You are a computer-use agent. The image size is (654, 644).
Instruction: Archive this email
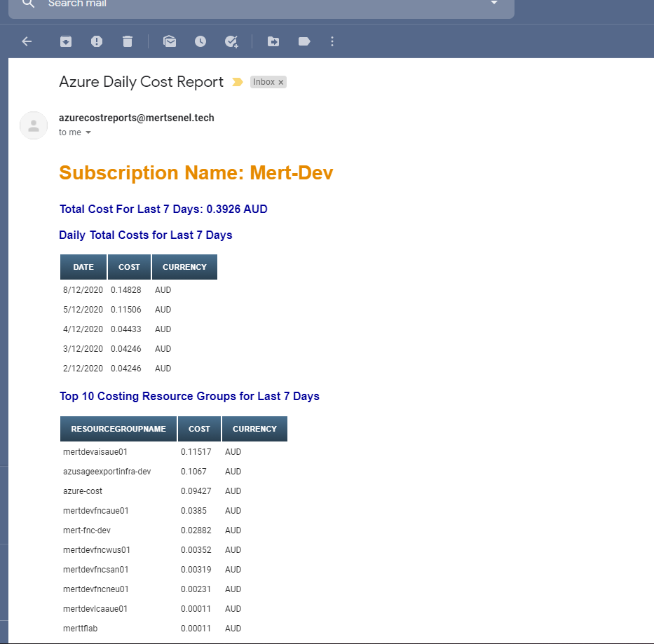point(66,41)
